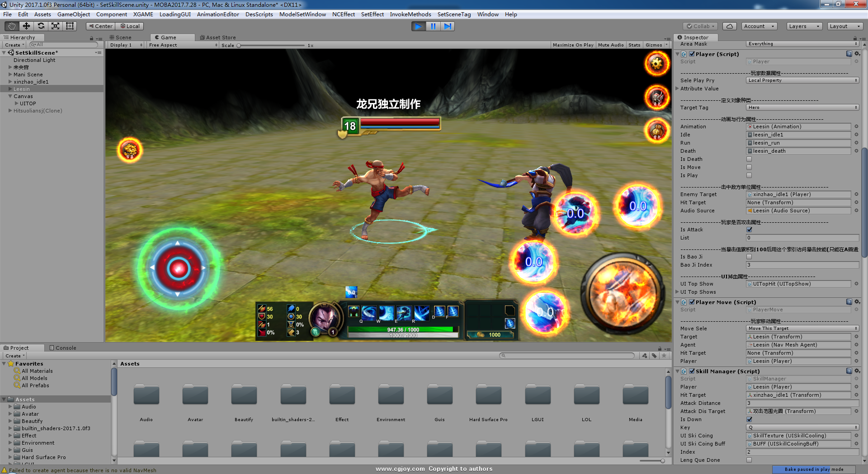Screen dimensions: 868x474
Task: Click the large fire attack button
Action: coord(622,294)
